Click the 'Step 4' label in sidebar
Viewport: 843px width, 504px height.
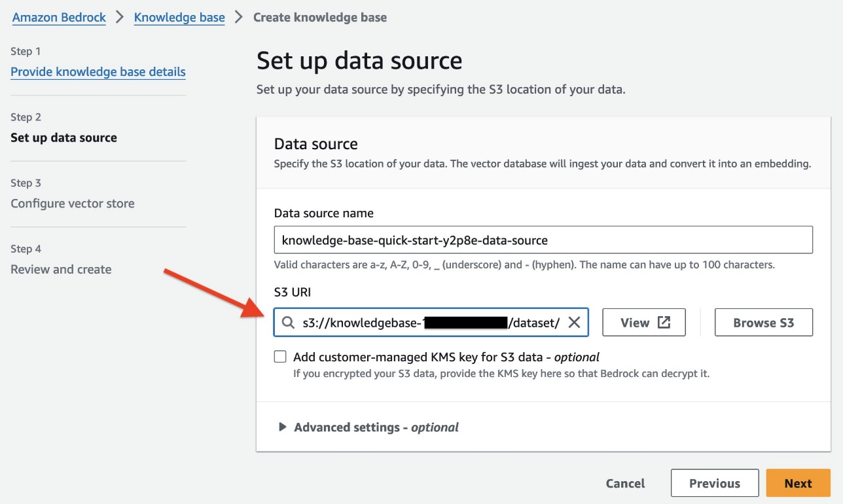coord(26,249)
